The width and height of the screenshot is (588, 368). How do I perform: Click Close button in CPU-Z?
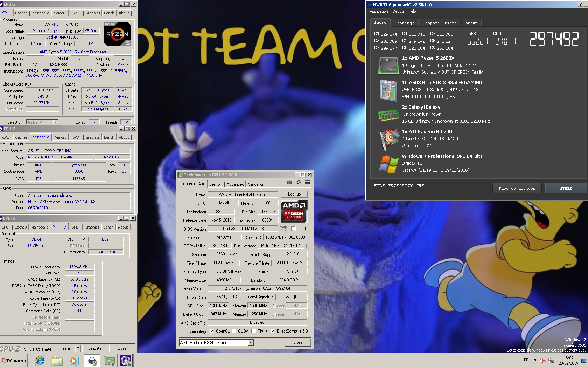point(122,348)
